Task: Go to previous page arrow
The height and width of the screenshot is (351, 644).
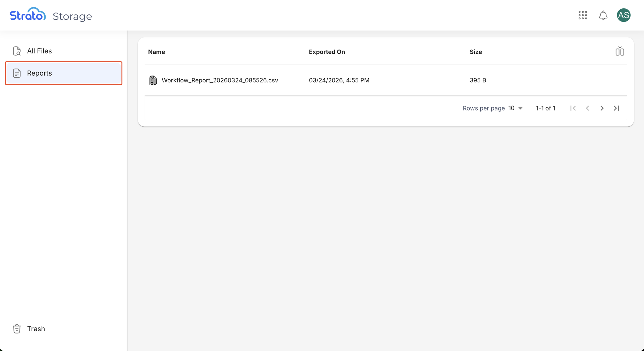Action: tap(587, 108)
